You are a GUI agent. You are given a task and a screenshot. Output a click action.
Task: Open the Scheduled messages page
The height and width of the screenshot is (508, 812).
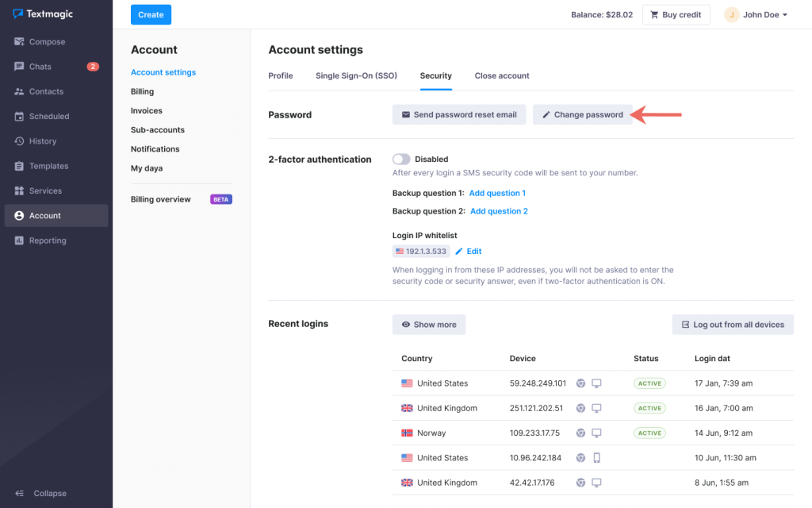pyautogui.click(x=49, y=116)
